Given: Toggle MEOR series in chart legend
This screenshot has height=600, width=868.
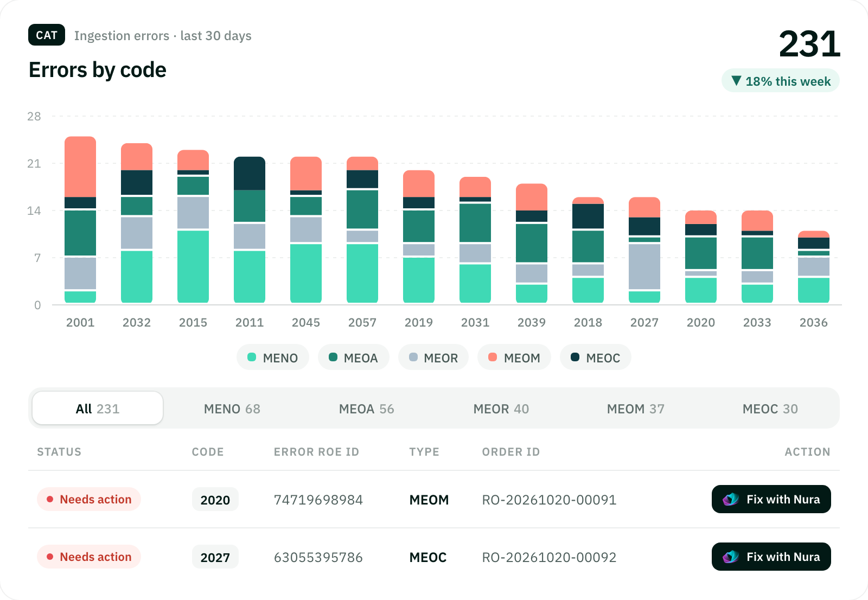Looking at the screenshot, I should click(x=433, y=358).
